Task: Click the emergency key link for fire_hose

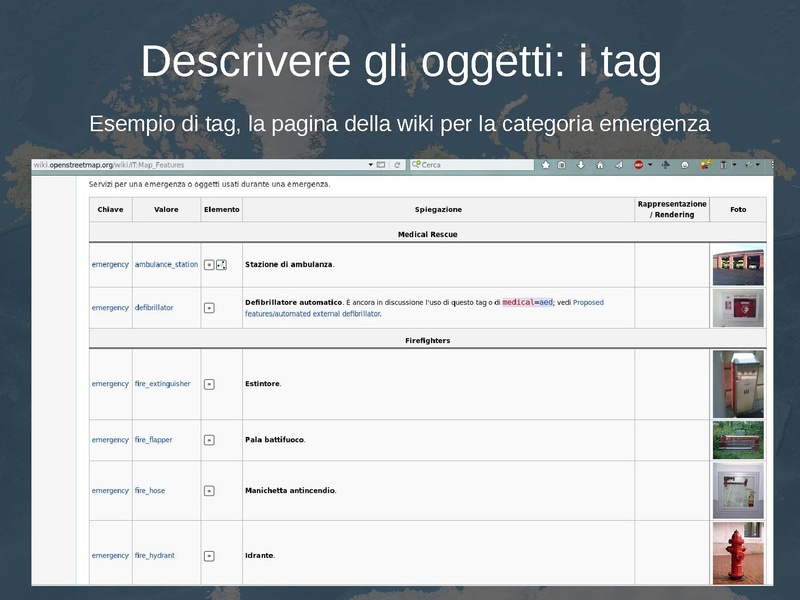Action: [x=110, y=491]
